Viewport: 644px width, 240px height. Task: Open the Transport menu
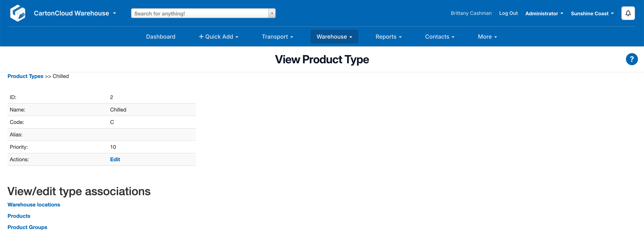pos(277,37)
